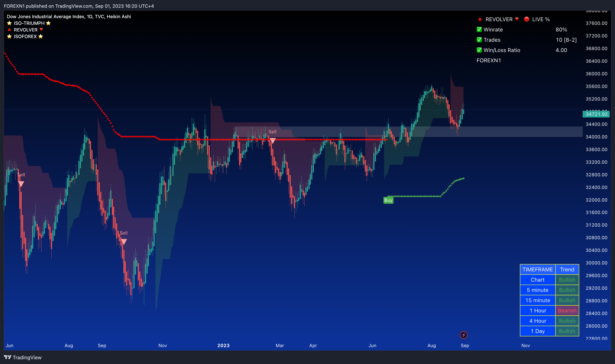Click the Chart row in trend table
This screenshot has width=615, height=364.
pyautogui.click(x=538, y=280)
